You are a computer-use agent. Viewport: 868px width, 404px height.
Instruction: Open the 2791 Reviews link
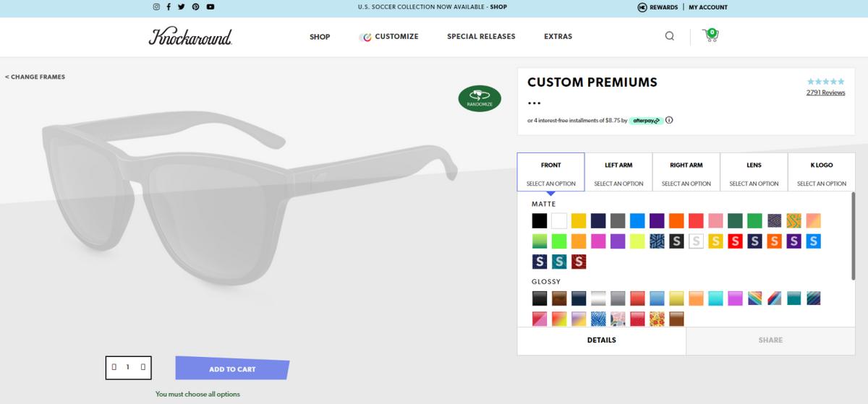[825, 93]
